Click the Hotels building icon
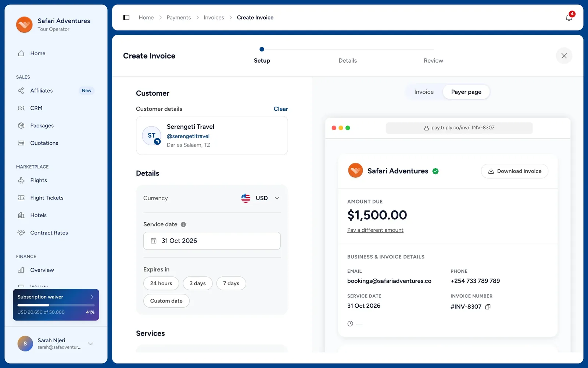The image size is (588, 368). coord(21,215)
